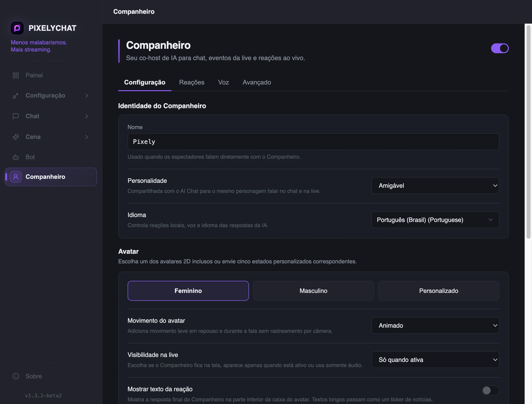532x404 pixels.
Task: Click the Companheiro person icon in sidebar
Action: point(16,177)
